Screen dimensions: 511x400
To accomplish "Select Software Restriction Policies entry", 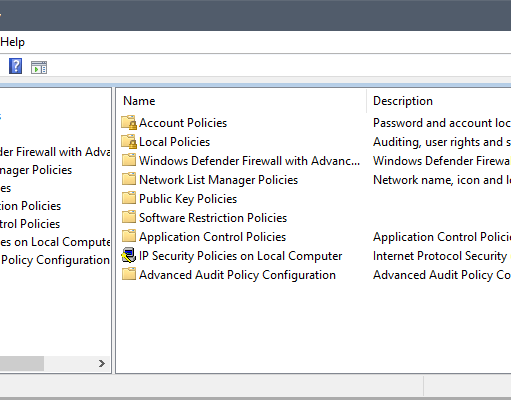I will click(x=213, y=218).
